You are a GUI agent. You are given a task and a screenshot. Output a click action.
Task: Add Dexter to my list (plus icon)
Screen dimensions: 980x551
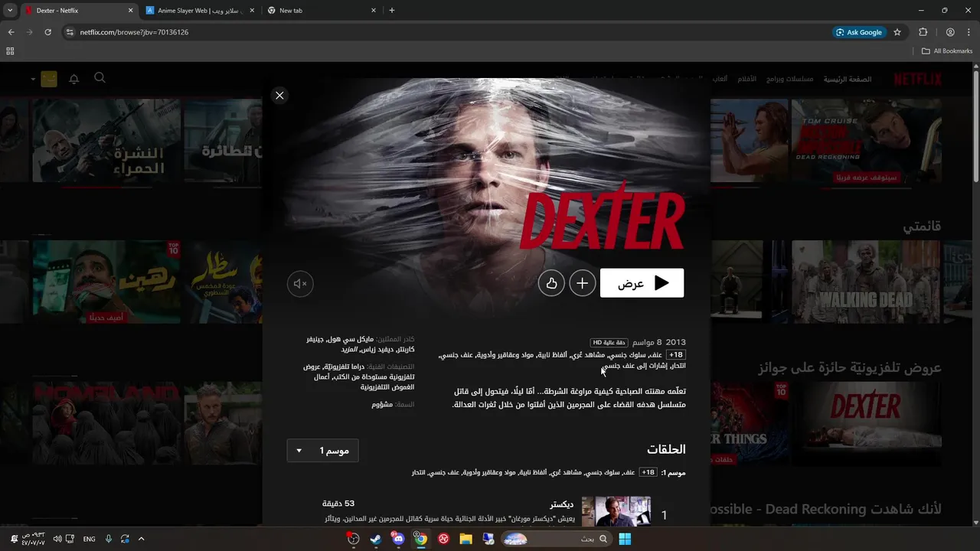point(582,283)
